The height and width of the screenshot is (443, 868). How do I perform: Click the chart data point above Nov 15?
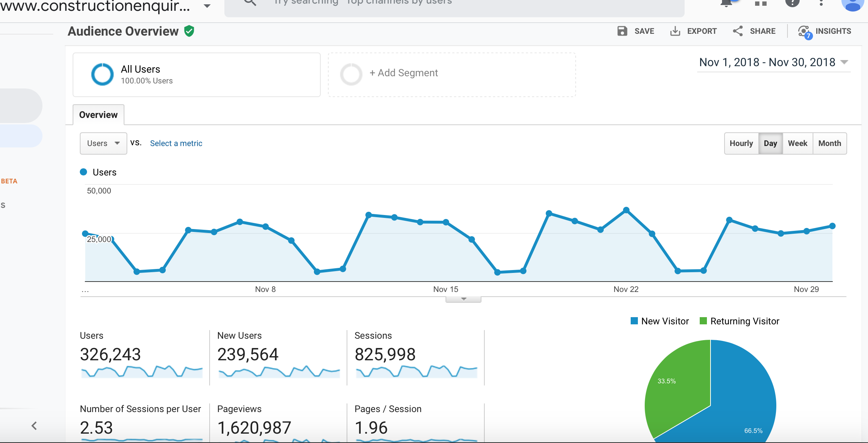(x=446, y=222)
